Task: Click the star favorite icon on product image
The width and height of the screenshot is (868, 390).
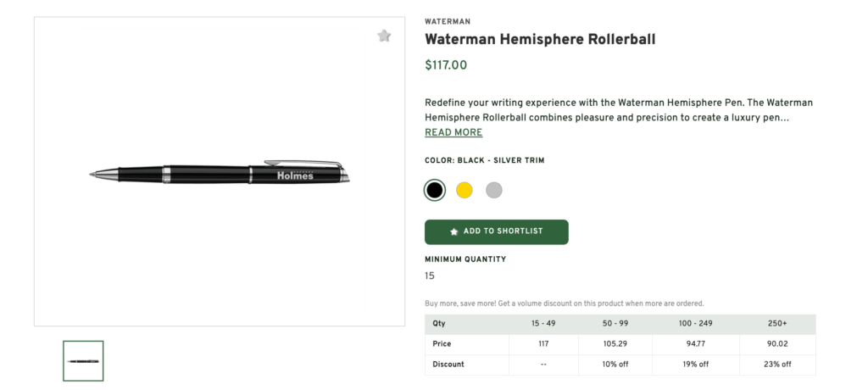Action: tap(384, 36)
